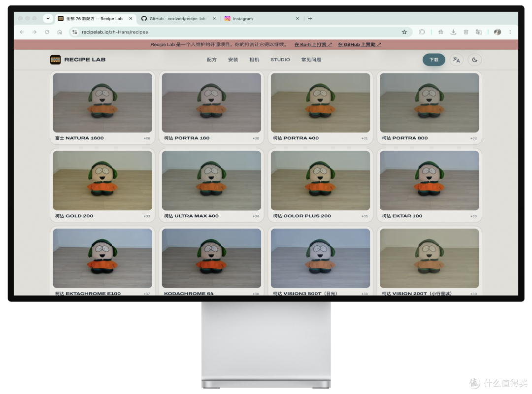Open the 常见问题 navigation item
The height and width of the screenshot is (394, 532).
311,60
